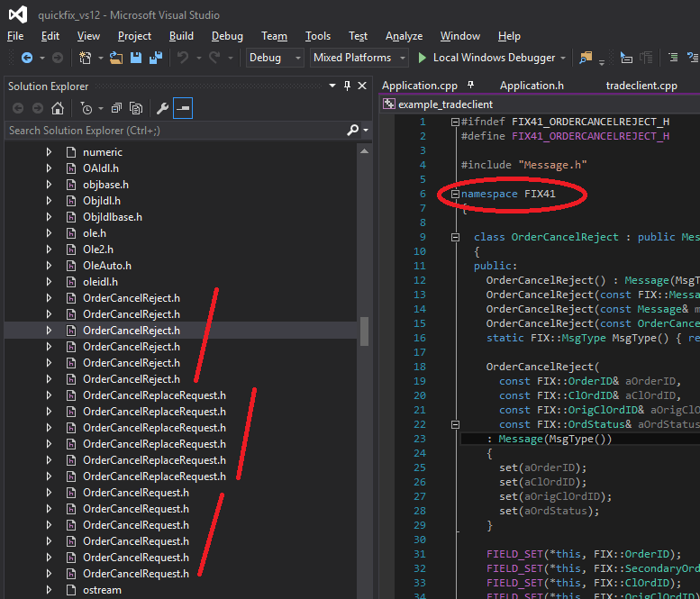
Task: Click the #include "Message.h" line
Action: 523,165
